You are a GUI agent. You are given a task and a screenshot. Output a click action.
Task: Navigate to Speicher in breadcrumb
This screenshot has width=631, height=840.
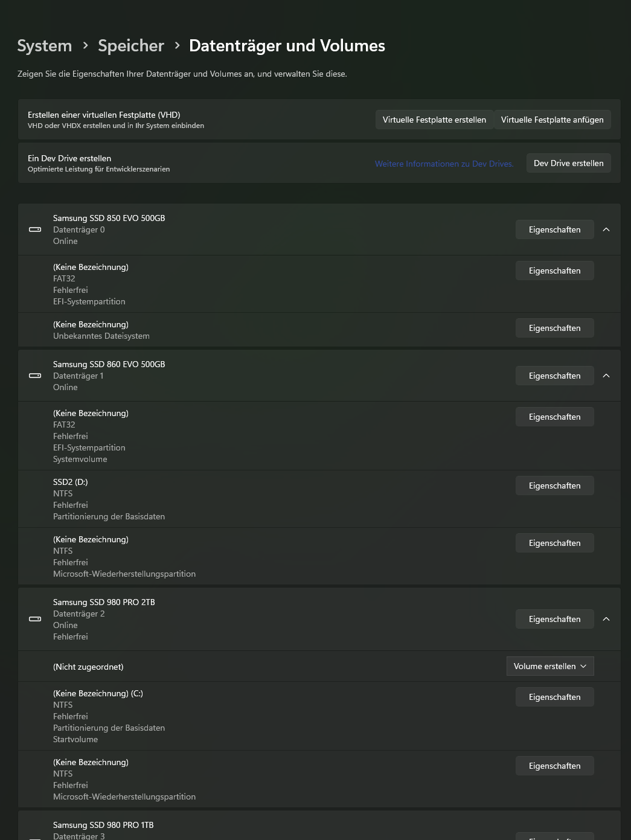point(131,46)
